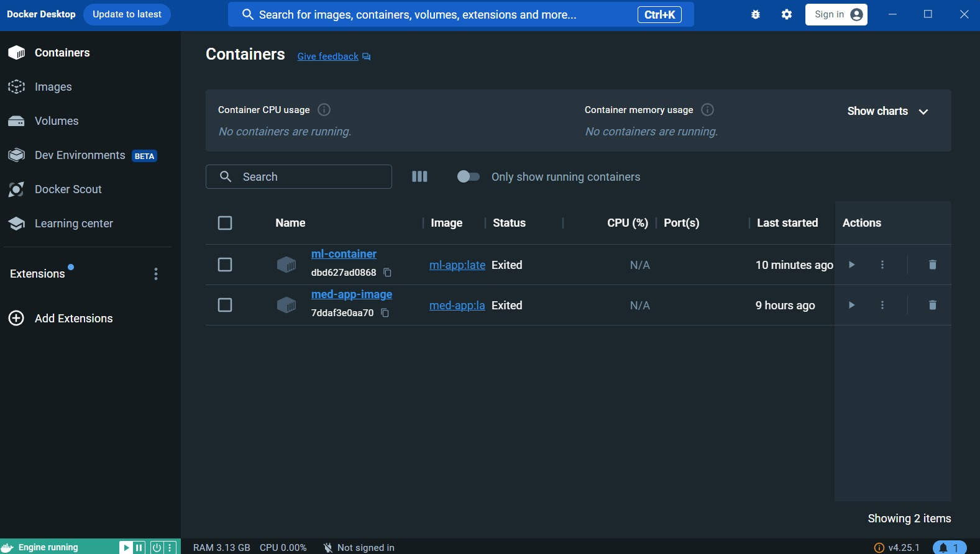Click the med-app-image cube icon
The width and height of the screenshot is (980, 554).
[286, 305]
